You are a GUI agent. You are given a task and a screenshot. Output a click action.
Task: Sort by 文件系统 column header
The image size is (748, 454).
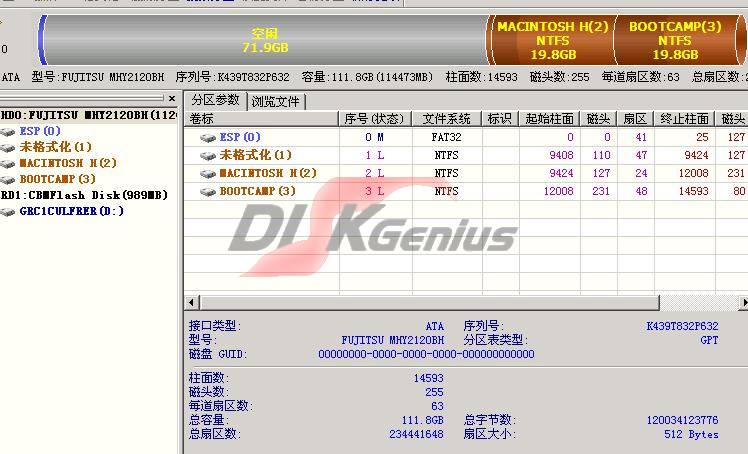447,119
